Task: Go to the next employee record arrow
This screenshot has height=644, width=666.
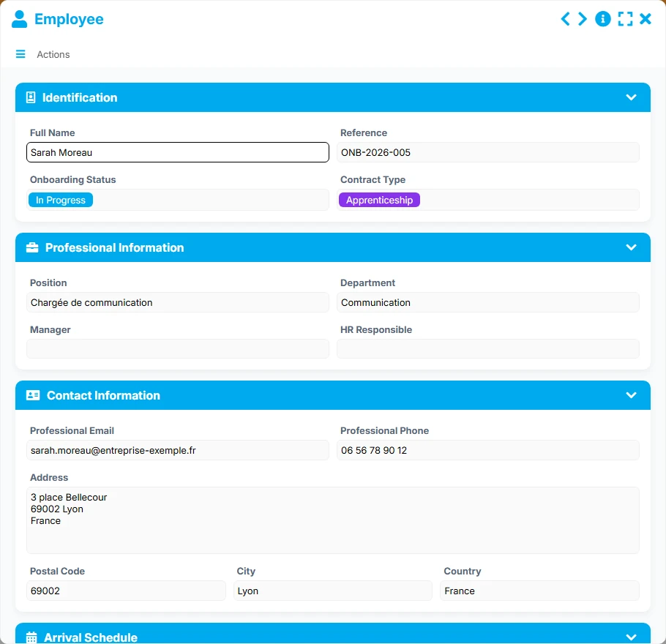Action: [583, 19]
